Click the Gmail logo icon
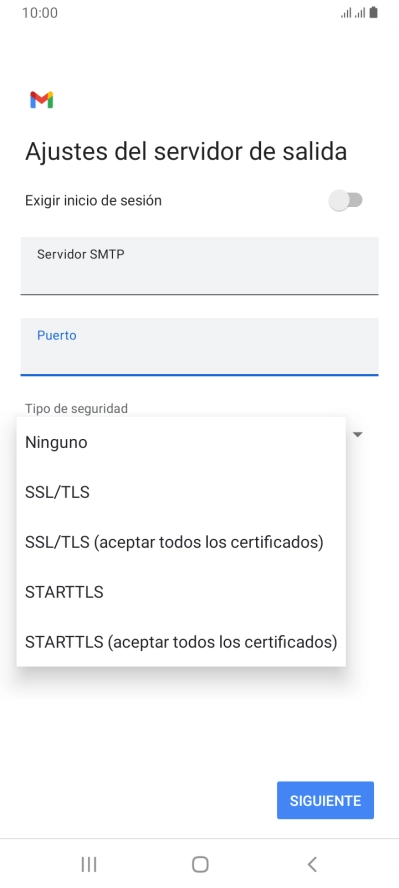 pyautogui.click(x=41, y=100)
